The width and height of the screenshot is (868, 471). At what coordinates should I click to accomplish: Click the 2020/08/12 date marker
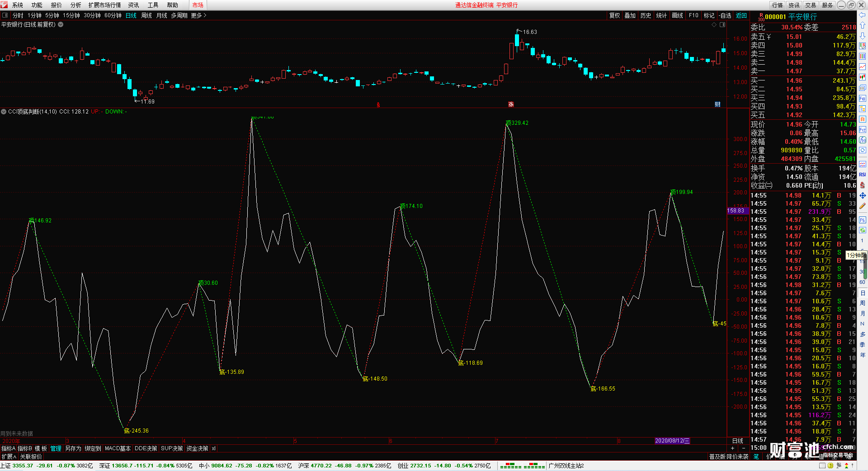(x=673, y=441)
